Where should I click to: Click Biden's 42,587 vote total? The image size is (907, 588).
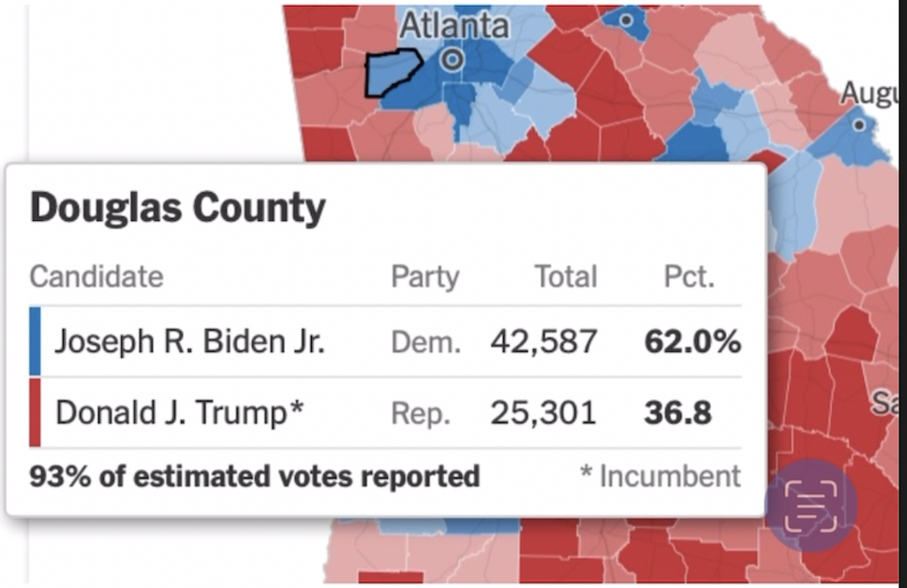pos(543,342)
